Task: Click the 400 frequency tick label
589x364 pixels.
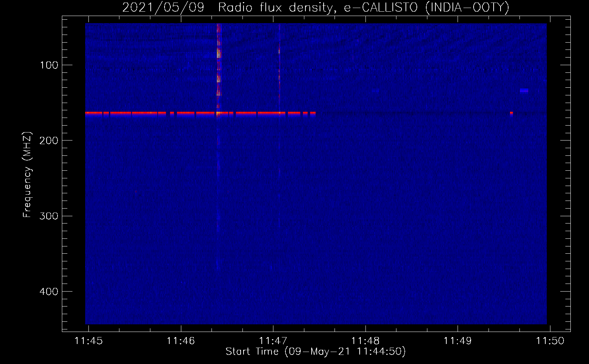Action: click(49, 292)
